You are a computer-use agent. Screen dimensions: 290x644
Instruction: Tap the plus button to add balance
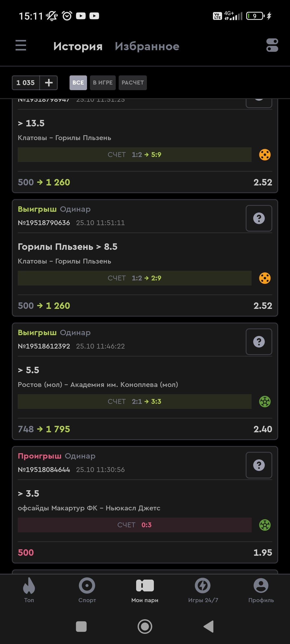tap(49, 83)
